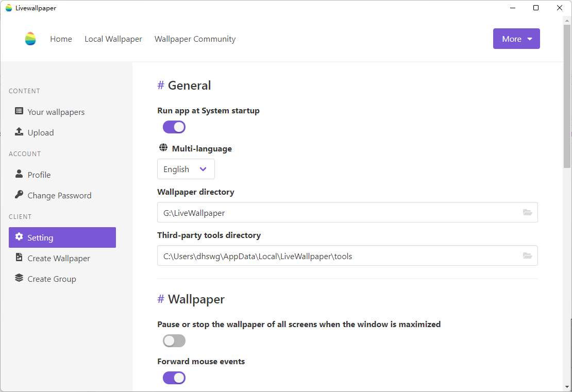The height and width of the screenshot is (392, 572).
Task: Expand the More dropdown menu
Action: click(x=516, y=39)
